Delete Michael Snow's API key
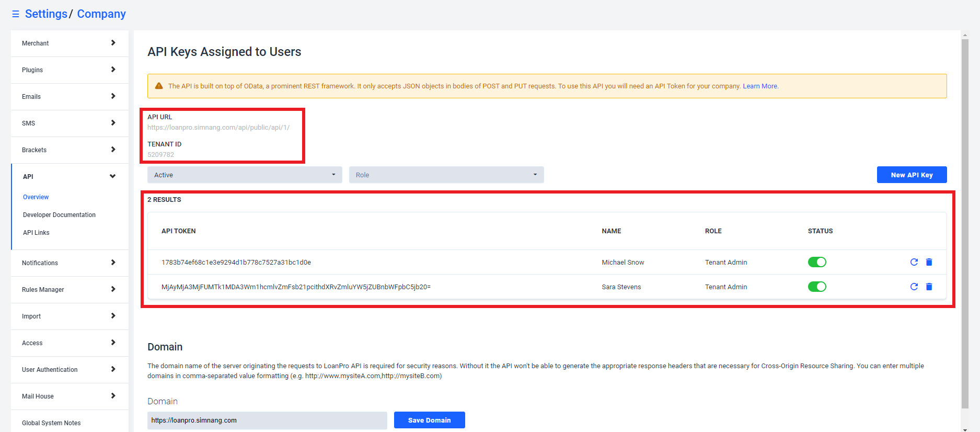This screenshot has width=980, height=432. point(929,262)
